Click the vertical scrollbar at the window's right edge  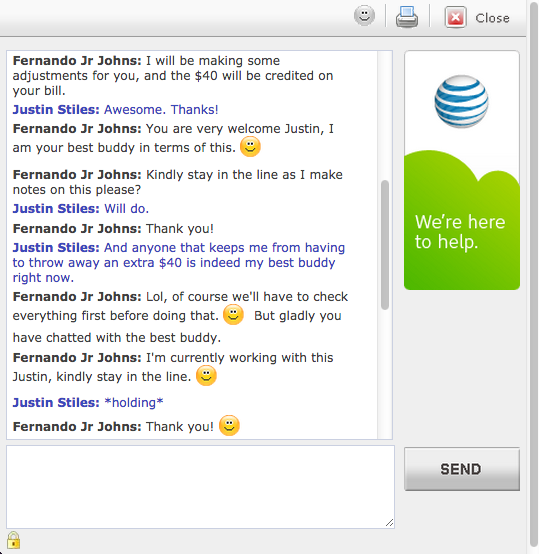534,276
